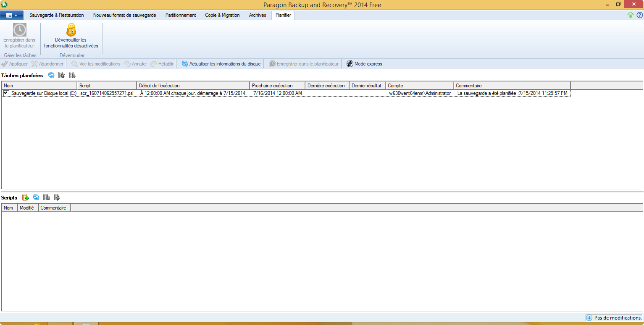Viewport: 644px width, 325px height.
Task: Click the Annuler undo button
Action: (135, 64)
